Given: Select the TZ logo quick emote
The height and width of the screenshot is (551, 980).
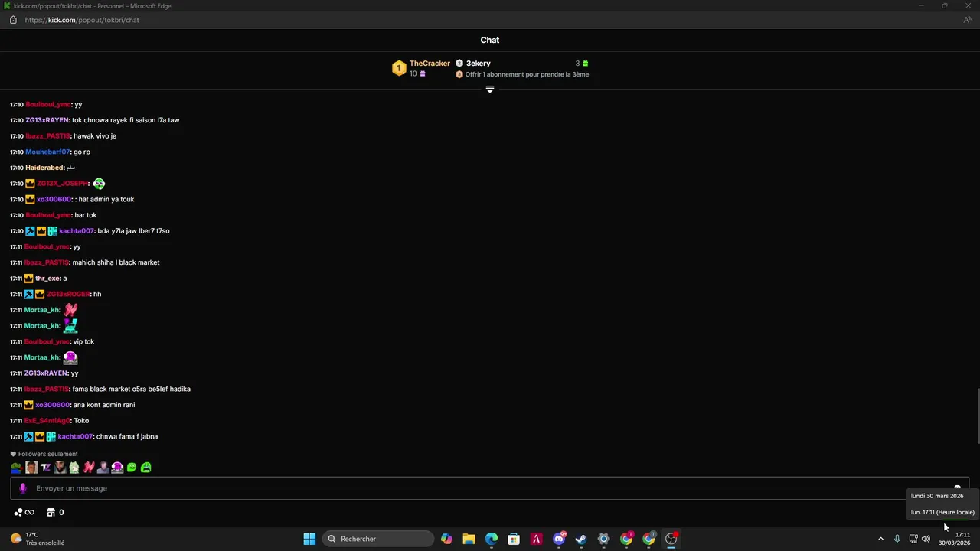Looking at the screenshot, I should coord(45,468).
